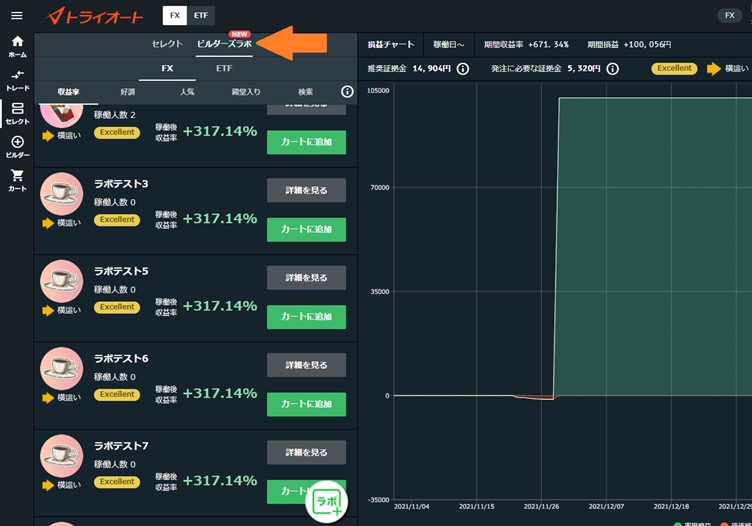Click info icon next to recommended margin
The height and width of the screenshot is (526, 752).
pos(463,69)
